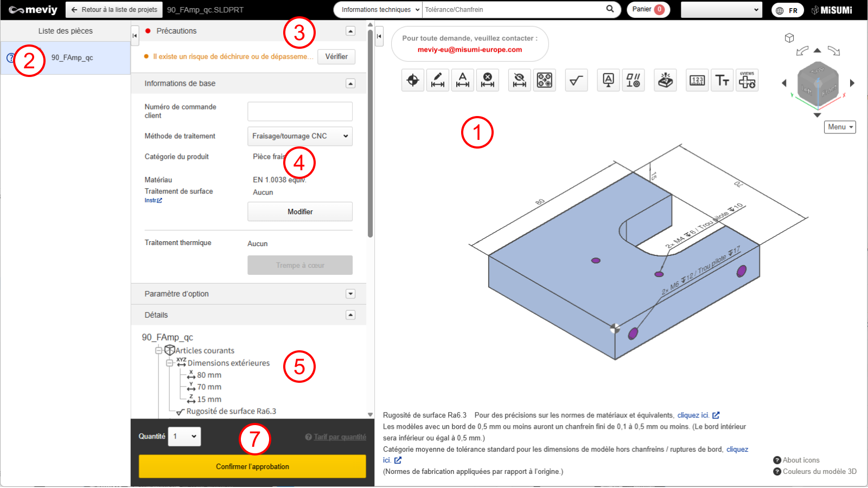The image size is (868, 488).
Task: Click the delete dimension X icon
Action: coord(488,80)
